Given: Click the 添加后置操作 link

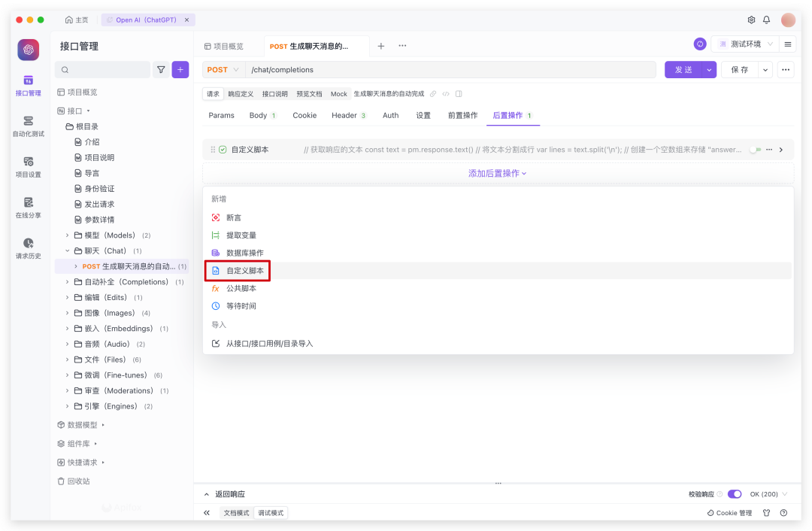Looking at the screenshot, I should (496, 175).
